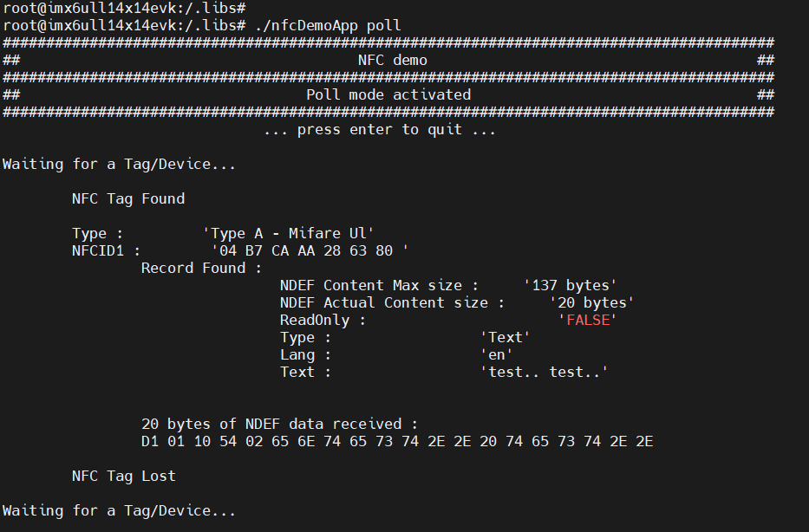Click the '137 bytes' max size value
Viewport: 809px width, 532px height.
pos(570,285)
